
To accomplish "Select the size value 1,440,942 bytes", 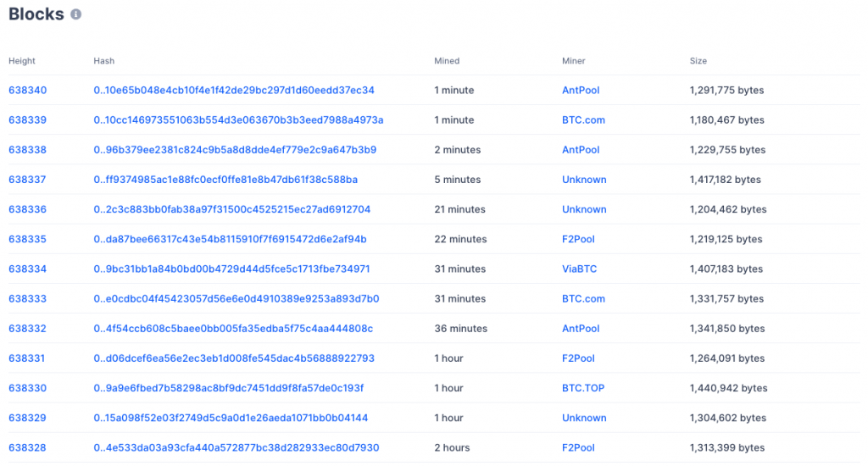I will click(x=728, y=389).
